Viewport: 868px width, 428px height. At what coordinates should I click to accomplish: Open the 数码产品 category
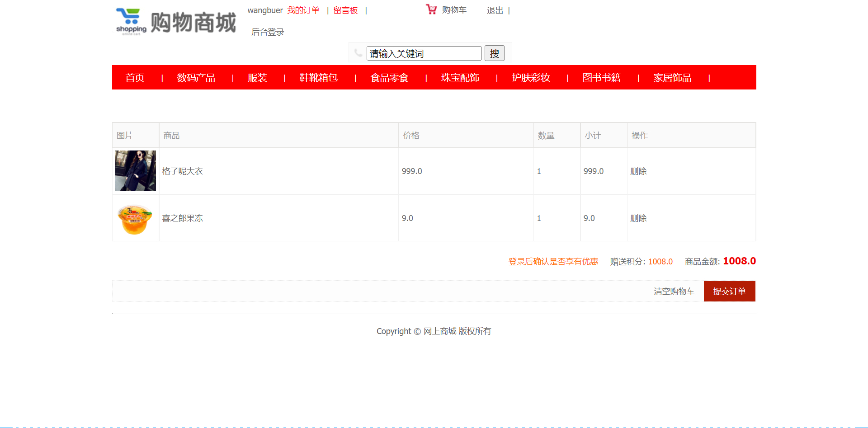click(x=196, y=77)
